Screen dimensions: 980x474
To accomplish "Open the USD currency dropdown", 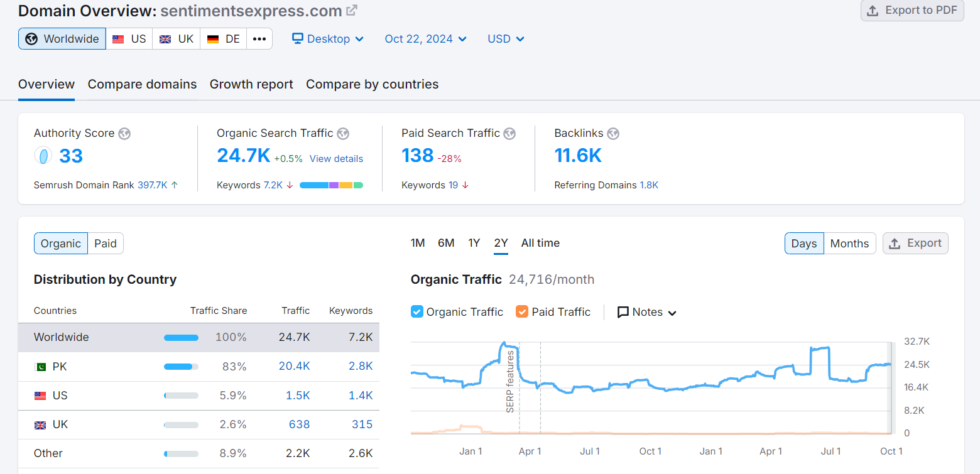I will (x=506, y=38).
